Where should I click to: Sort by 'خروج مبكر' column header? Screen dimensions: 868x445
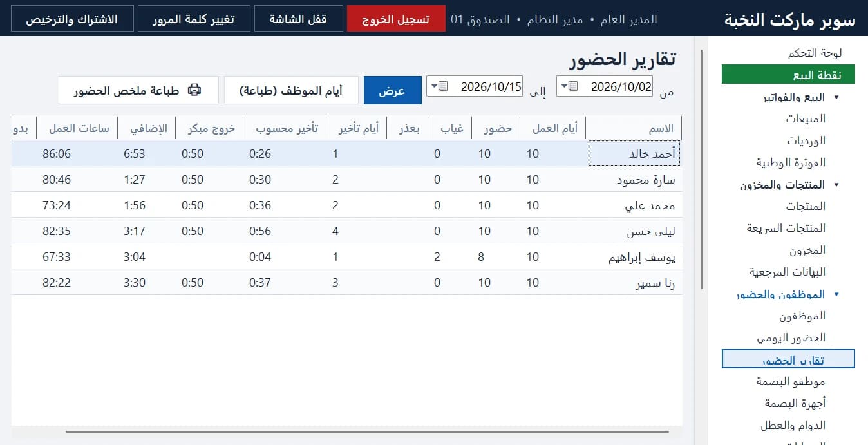point(209,128)
